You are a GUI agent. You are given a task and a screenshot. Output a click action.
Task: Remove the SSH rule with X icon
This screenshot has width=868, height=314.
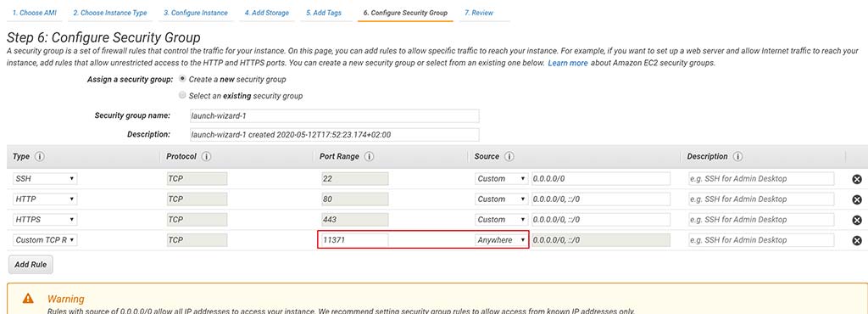856,179
